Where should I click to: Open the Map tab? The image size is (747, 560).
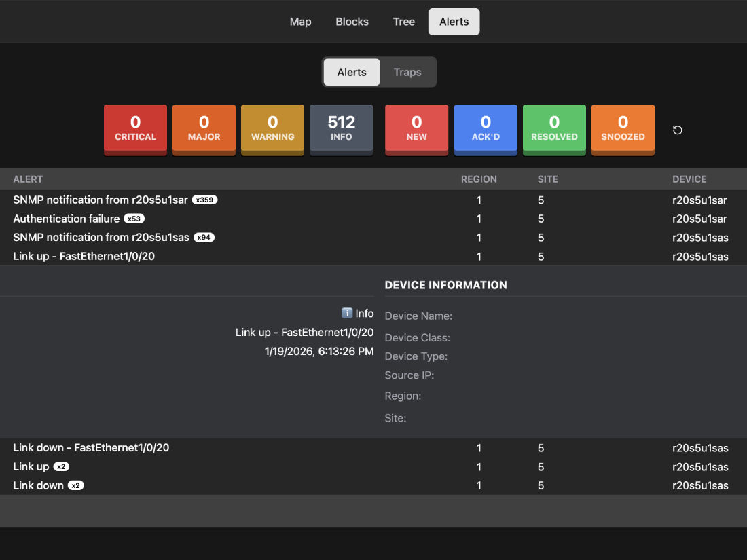click(300, 22)
